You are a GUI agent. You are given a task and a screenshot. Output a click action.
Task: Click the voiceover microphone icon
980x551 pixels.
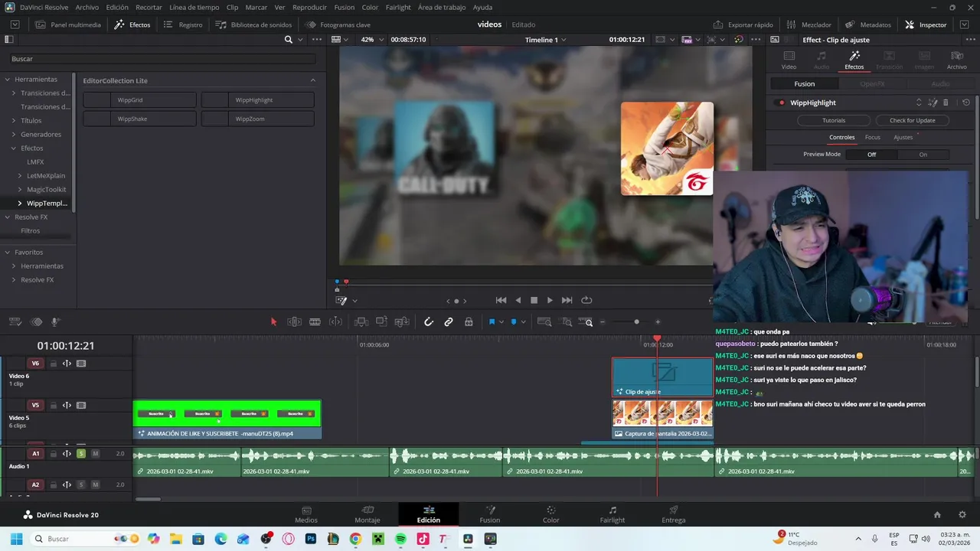[55, 322]
